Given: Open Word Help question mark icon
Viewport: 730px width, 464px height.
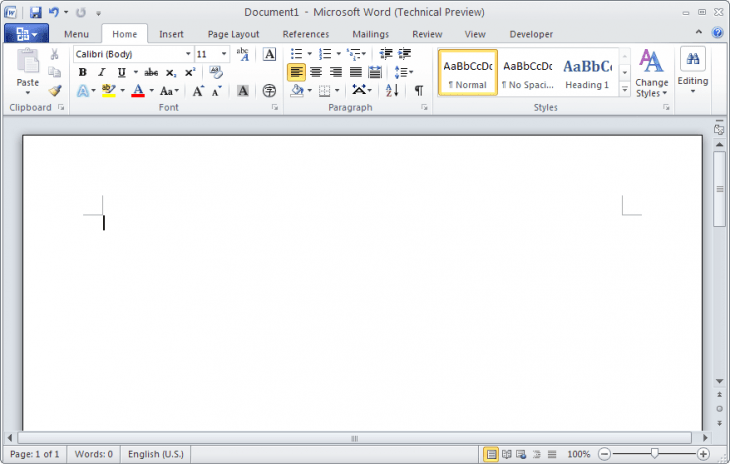Looking at the screenshot, I should pos(717,33).
